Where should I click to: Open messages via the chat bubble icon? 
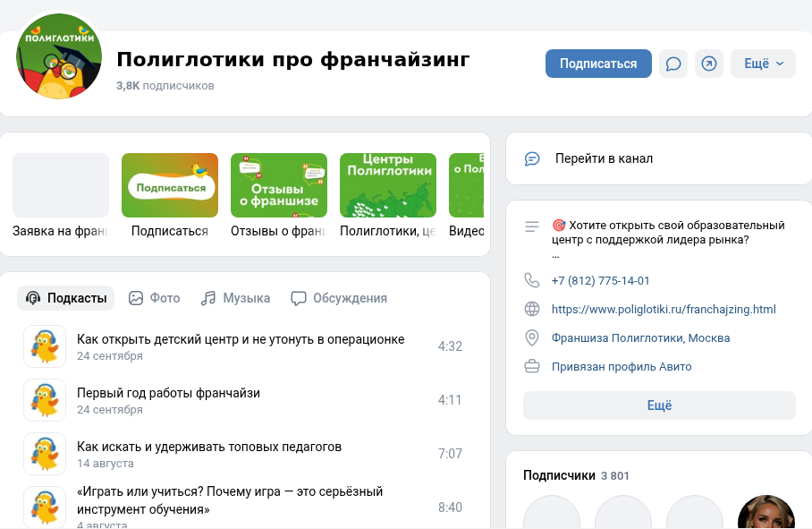673,64
